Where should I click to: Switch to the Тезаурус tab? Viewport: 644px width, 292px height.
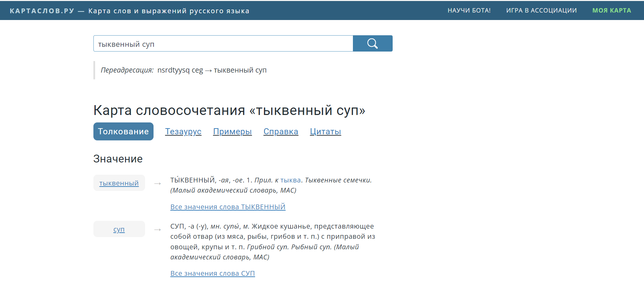coord(183,132)
